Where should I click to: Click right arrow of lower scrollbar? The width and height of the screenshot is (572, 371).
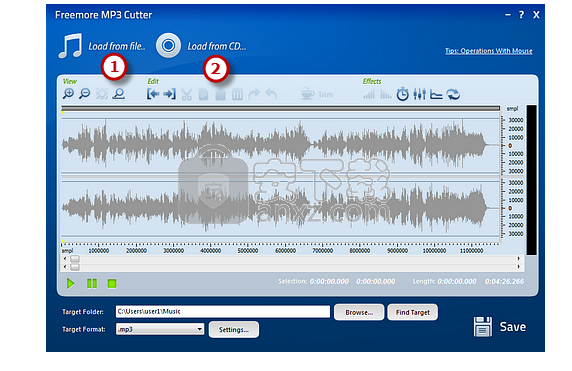click(x=518, y=267)
